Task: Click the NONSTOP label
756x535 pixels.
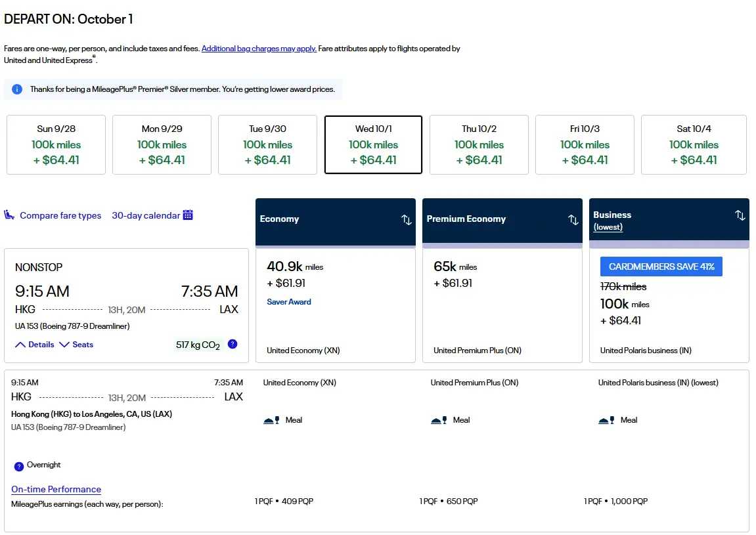Action: click(39, 268)
